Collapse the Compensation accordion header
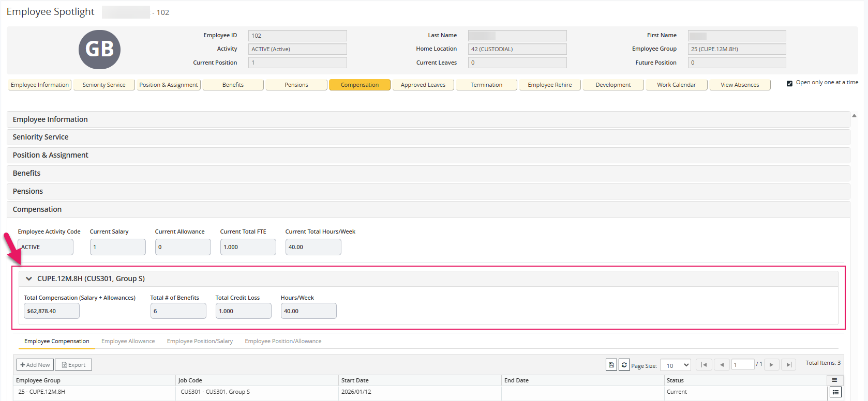Image resolution: width=868 pixels, height=401 pixels. point(428,209)
